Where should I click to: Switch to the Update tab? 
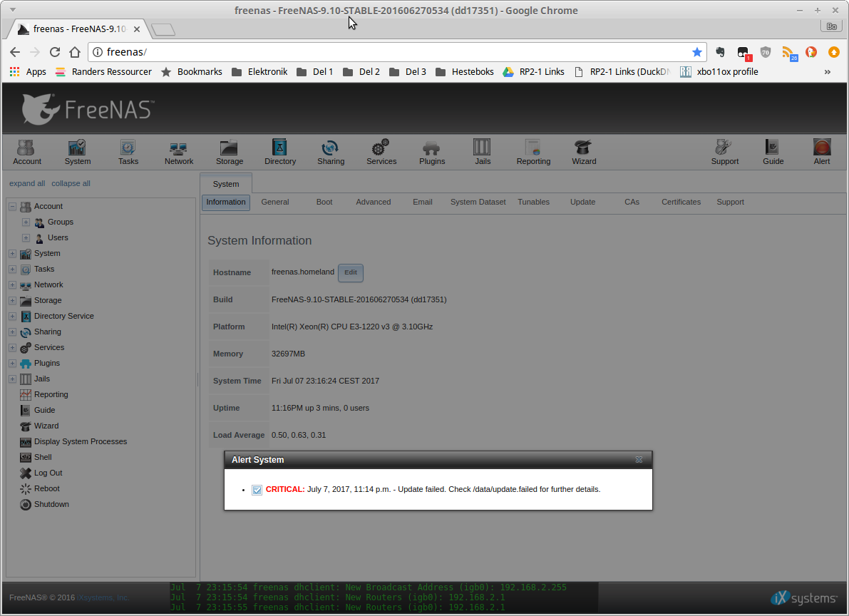coord(582,202)
